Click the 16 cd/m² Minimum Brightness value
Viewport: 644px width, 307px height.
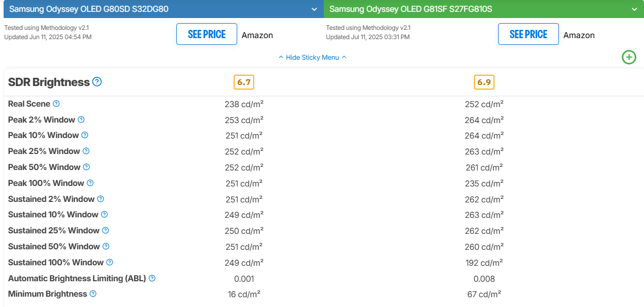point(244,294)
